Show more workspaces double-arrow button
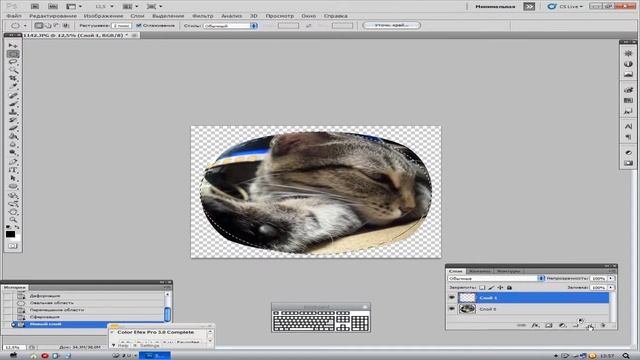The width and height of the screenshot is (640, 360). click(x=529, y=7)
